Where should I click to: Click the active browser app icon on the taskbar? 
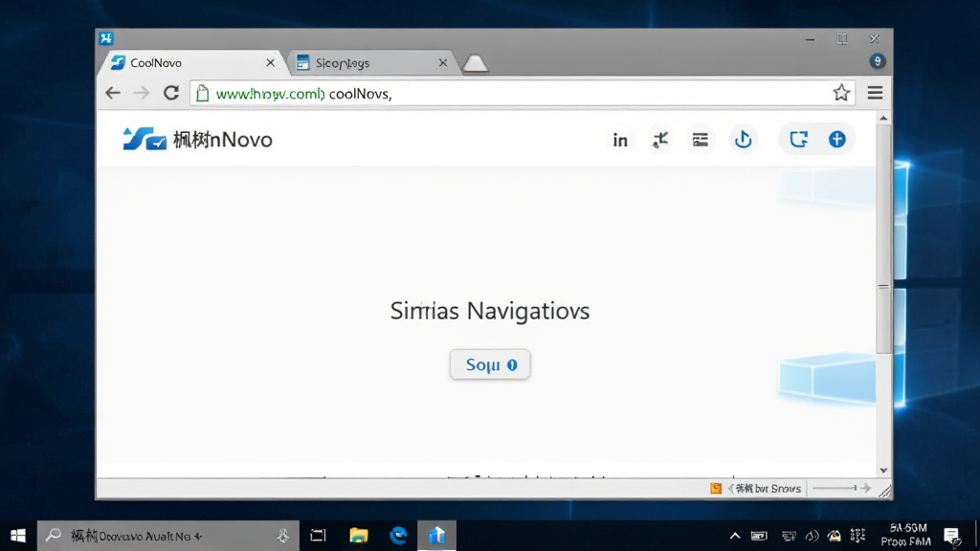(x=436, y=536)
